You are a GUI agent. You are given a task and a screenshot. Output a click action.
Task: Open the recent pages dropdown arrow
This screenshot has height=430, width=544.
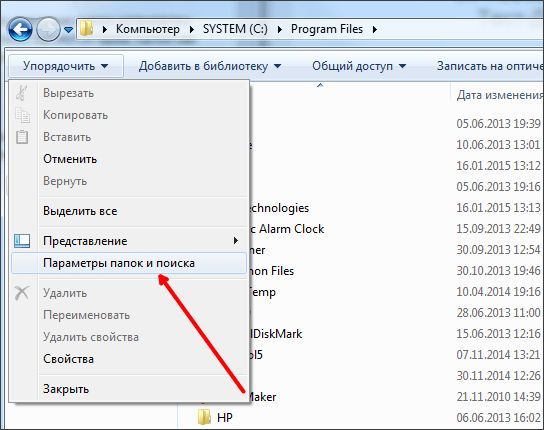click(69, 30)
